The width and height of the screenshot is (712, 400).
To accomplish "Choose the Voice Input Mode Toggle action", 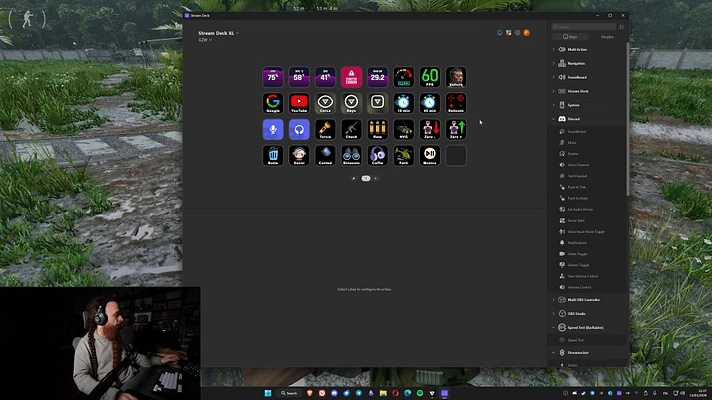I will pos(588,232).
